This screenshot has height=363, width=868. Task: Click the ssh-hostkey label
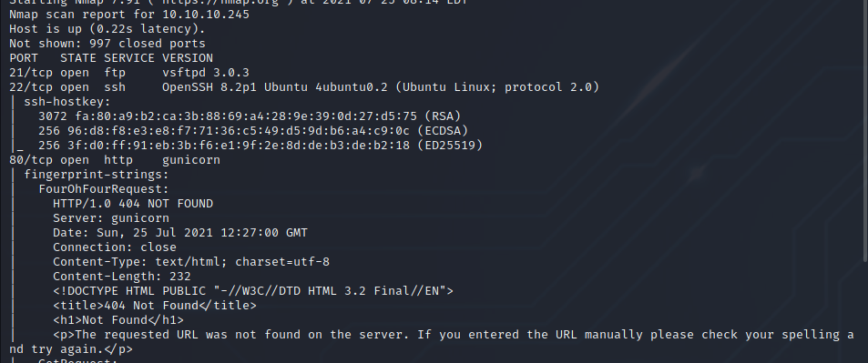(67, 102)
